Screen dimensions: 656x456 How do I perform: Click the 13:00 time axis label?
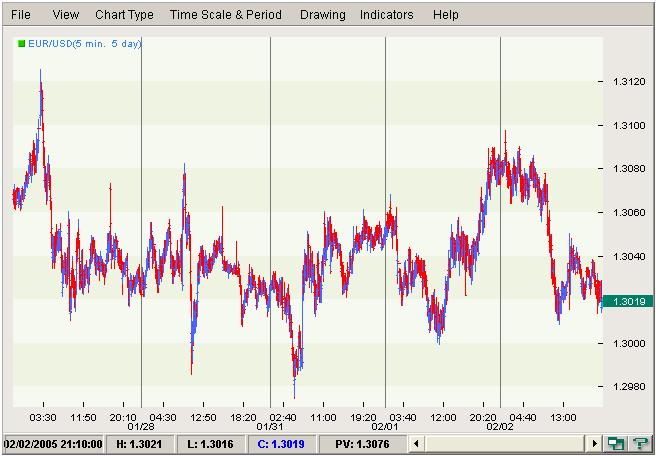coord(563,418)
